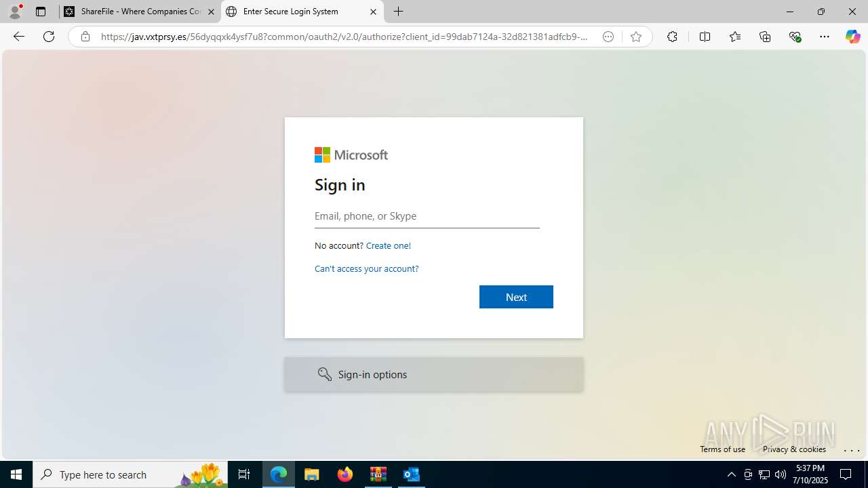Show hidden tray icons chevron
This screenshot has height=488, width=868.
coord(731,474)
